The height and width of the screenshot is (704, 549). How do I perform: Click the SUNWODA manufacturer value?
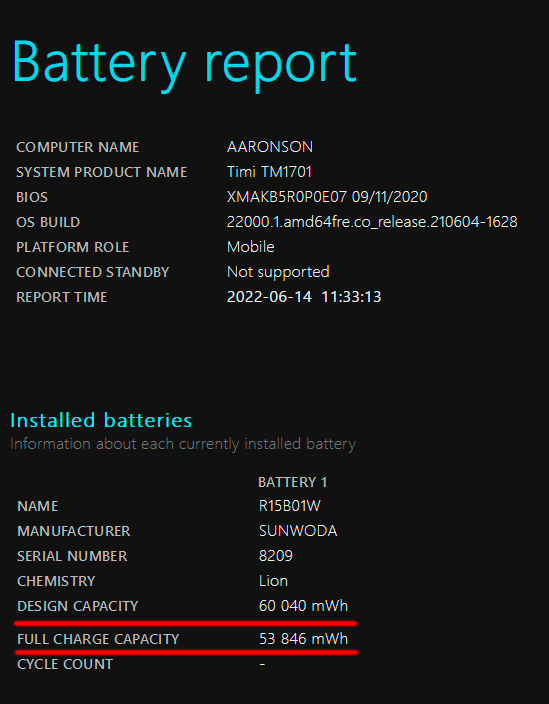point(298,531)
